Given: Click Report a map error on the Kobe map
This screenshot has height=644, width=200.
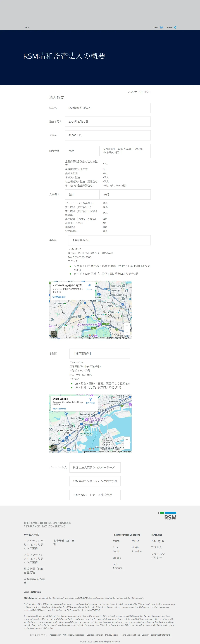Looking at the screenshot, I should coord(124,452).
